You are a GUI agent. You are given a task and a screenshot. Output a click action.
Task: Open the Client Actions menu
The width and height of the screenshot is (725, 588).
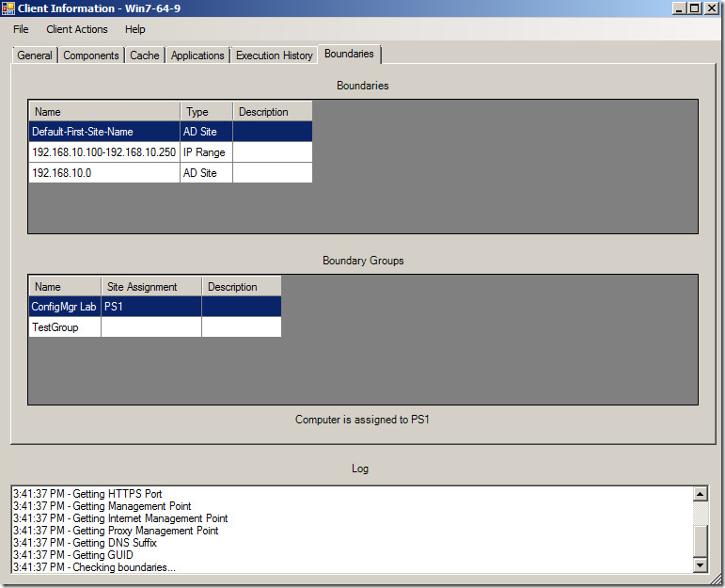77,29
